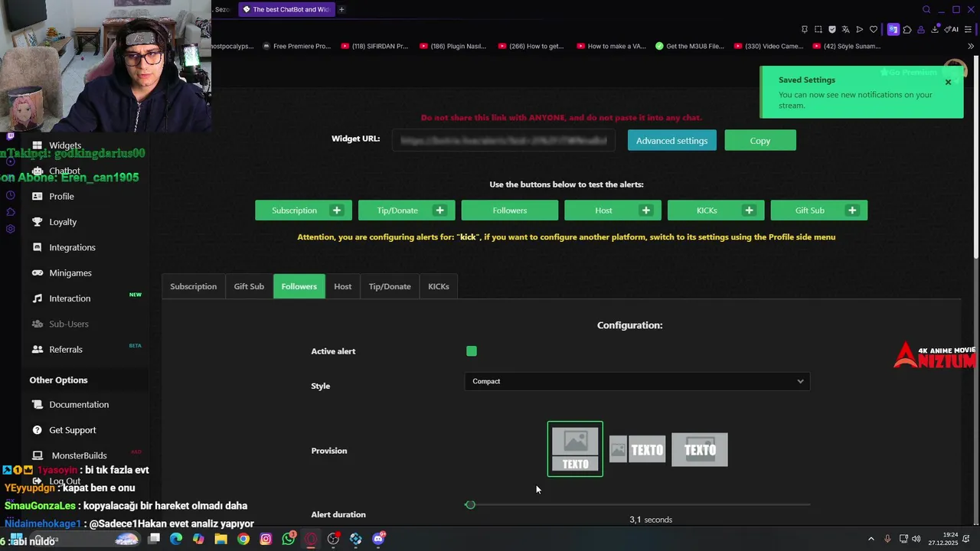Open the system volume control in the tray

click(x=916, y=539)
